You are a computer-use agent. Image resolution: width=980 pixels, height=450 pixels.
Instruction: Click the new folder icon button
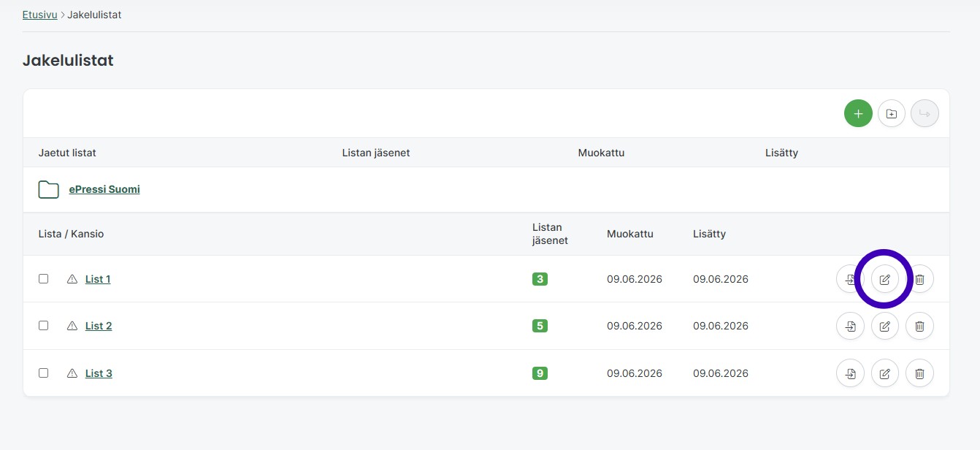(x=892, y=113)
